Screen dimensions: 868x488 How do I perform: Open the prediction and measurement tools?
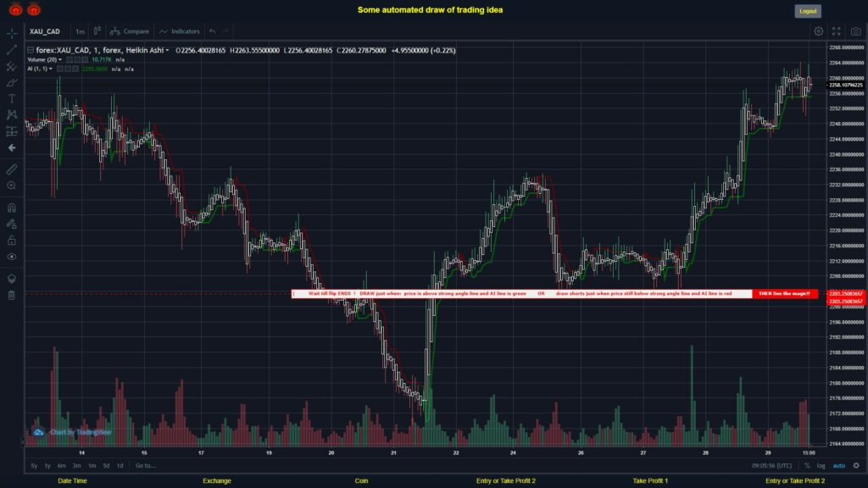[12, 131]
